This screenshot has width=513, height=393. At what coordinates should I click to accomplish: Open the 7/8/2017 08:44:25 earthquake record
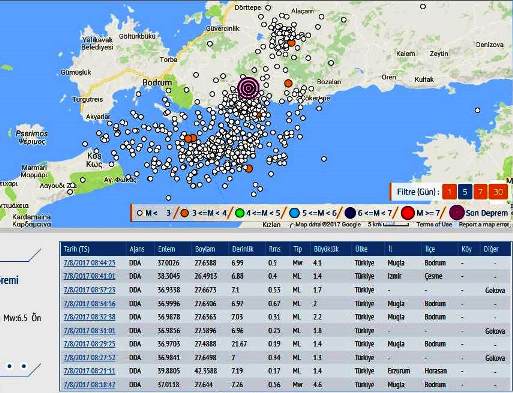tap(89, 263)
